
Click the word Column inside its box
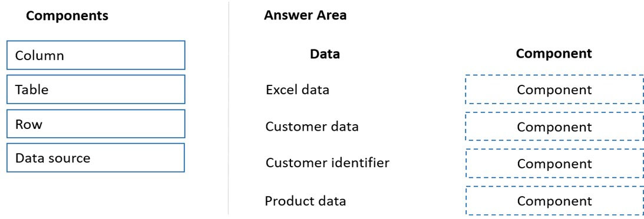pyautogui.click(x=39, y=55)
